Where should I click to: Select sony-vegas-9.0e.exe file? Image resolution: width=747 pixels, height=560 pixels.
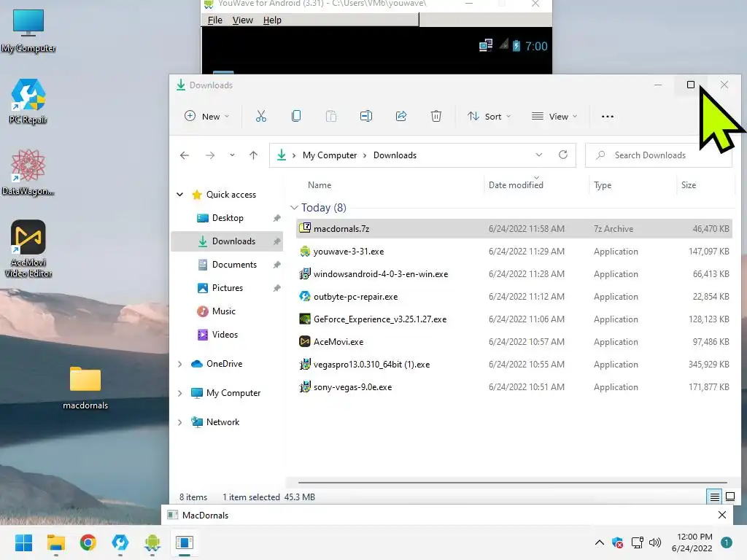coord(514,387)
